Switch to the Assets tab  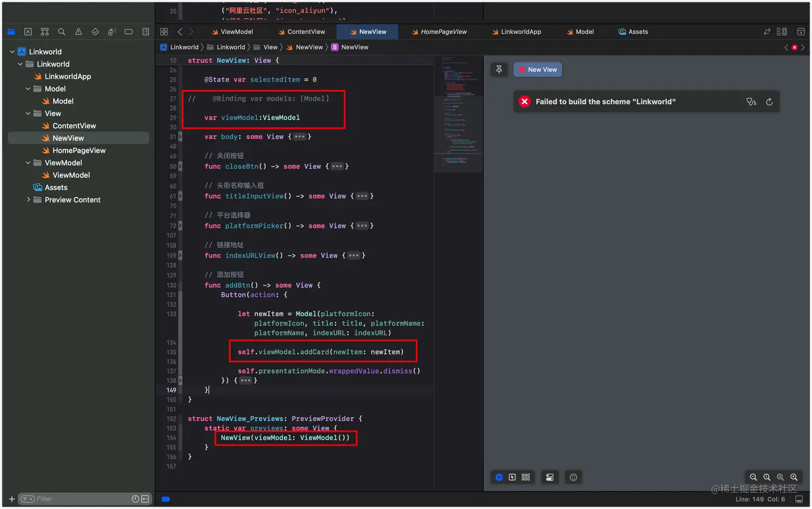[x=633, y=32]
